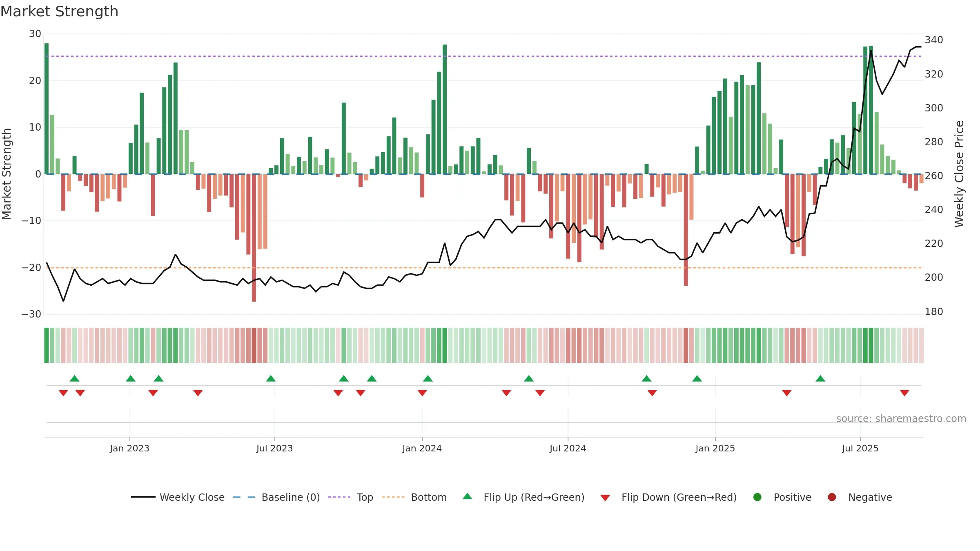The height and width of the screenshot is (551, 980).
Task: Click the Market Strength chart title
Action: pyautogui.click(x=59, y=11)
